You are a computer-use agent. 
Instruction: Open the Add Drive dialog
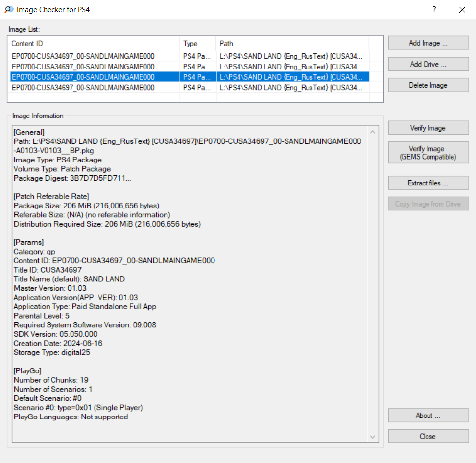tap(428, 64)
